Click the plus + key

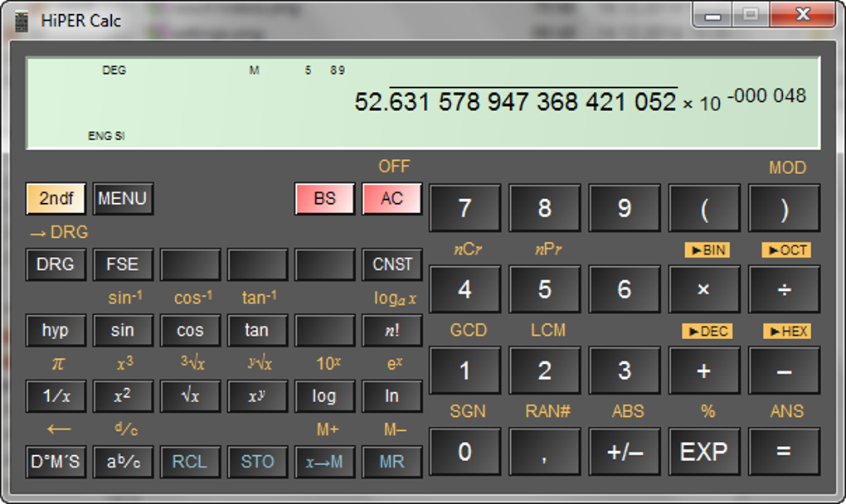[x=704, y=371]
